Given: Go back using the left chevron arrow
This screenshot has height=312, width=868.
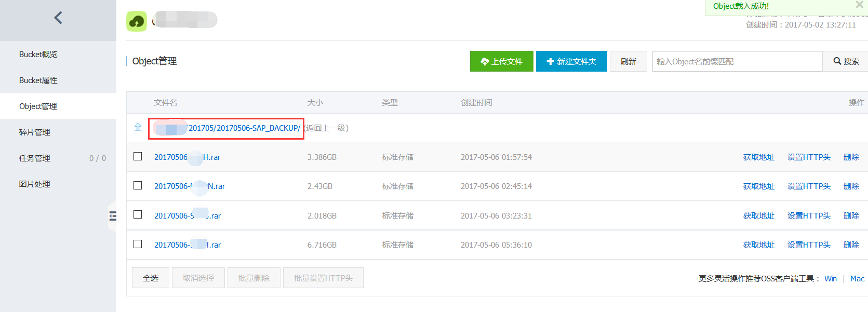Looking at the screenshot, I should tap(58, 18).
